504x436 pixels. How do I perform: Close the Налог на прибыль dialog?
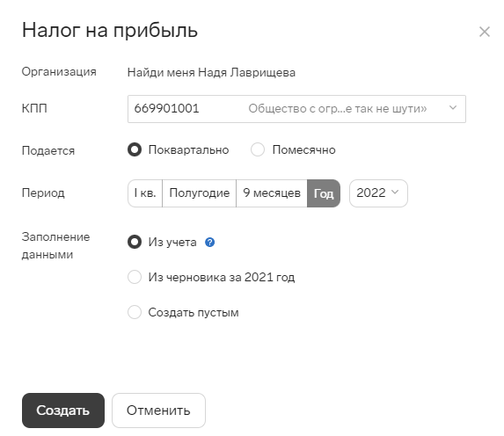coord(485,32)
